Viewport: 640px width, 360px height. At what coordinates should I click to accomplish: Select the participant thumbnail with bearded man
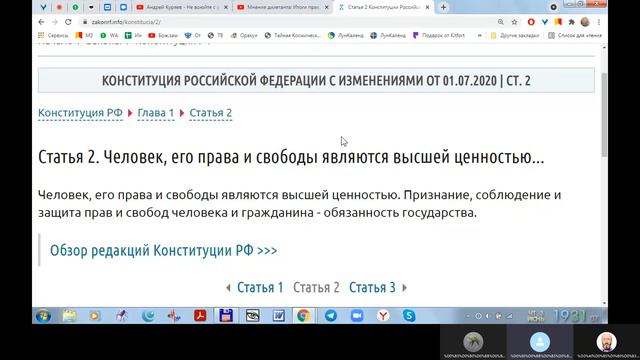click(607, 343)
